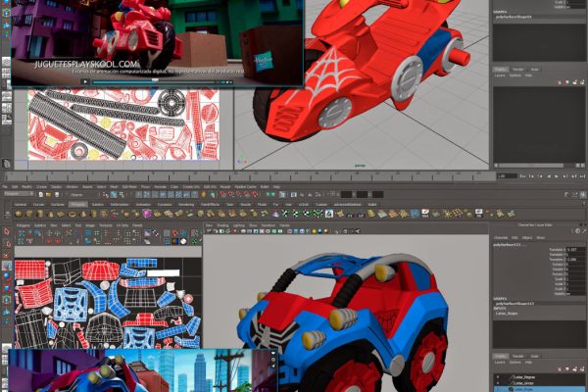Click the white alpha channel circle icon

[x=183, y=241]
